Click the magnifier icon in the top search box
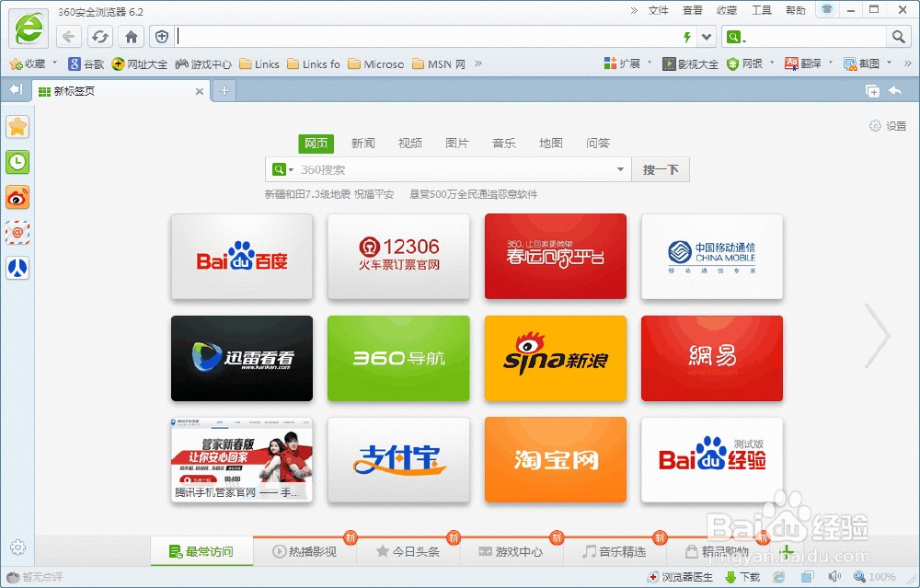The height and width of the screenshot is (588, 920). tap(898, 37)
